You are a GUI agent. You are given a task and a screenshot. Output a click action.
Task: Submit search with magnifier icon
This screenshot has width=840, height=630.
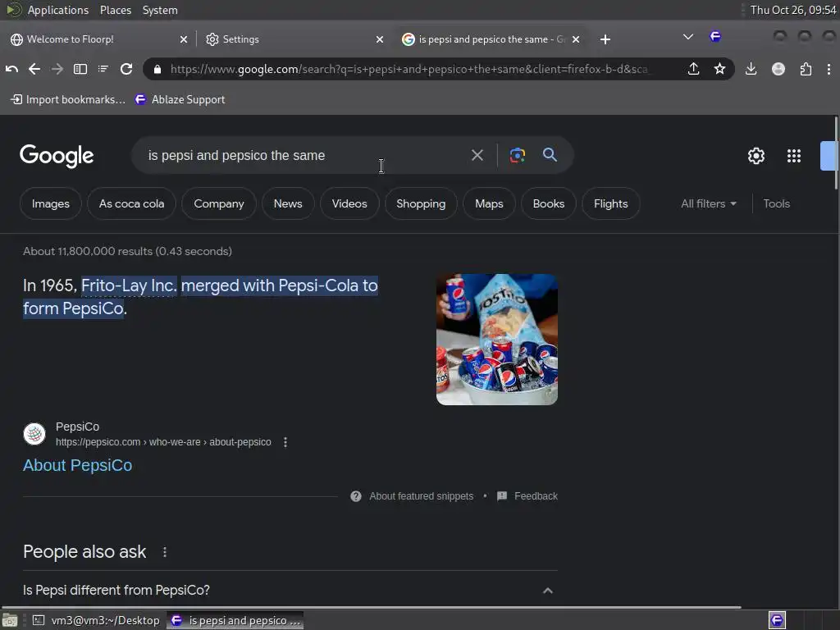(550, 155)
